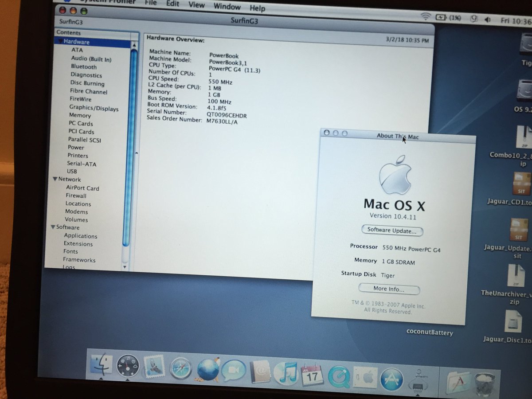
Task: Click Version 10.4.11 text in About window
Action: (393, 216)
